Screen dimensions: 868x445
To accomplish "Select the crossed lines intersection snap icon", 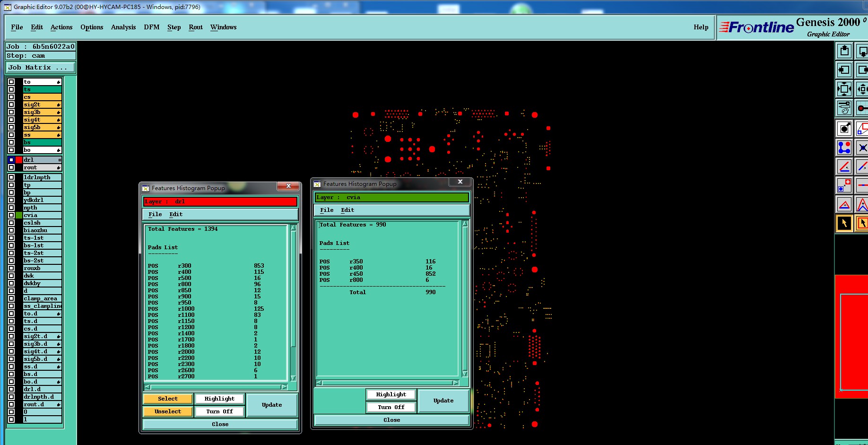I will pos(862,148).
